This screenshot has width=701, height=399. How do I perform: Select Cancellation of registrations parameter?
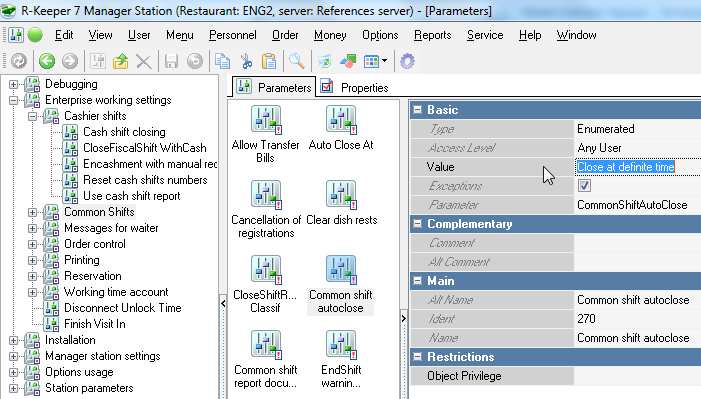266,209
